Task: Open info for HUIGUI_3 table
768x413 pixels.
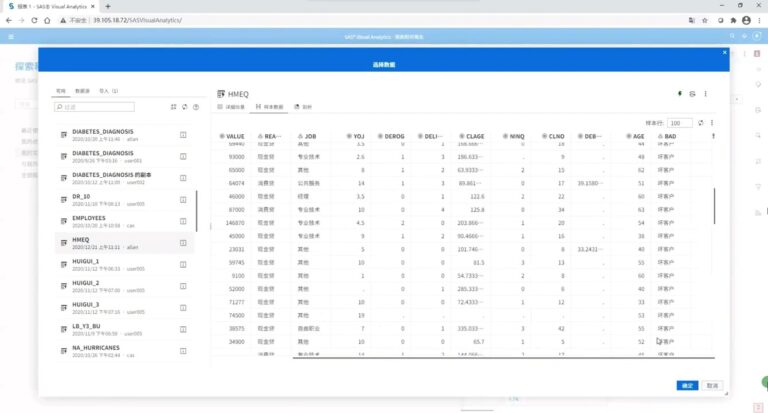Action: [183, 308]
